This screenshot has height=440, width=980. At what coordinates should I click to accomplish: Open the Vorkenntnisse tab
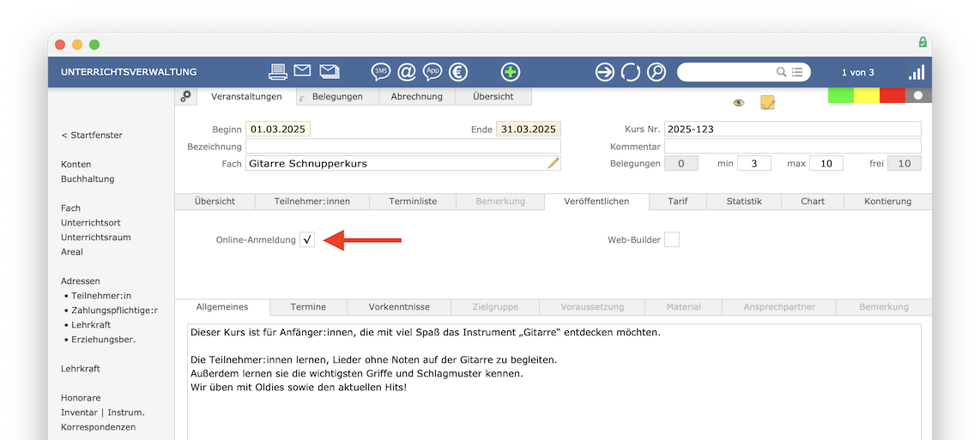coord(399,307)
